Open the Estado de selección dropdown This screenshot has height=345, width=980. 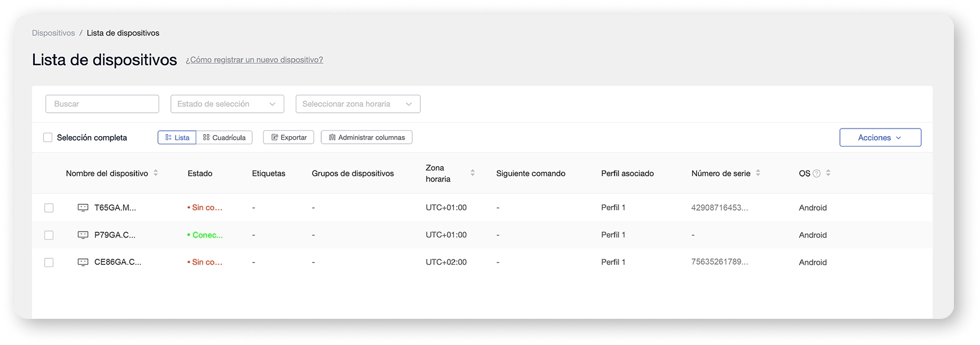click(227, 104)
